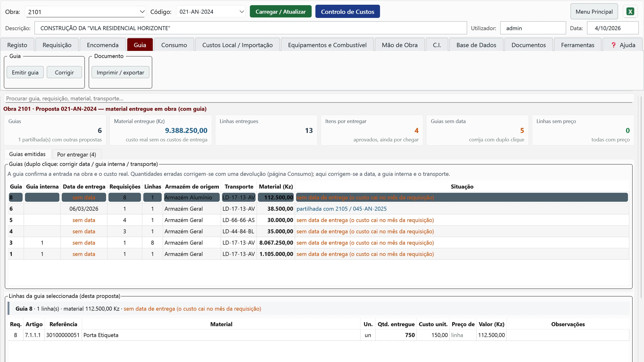Open the Ajuda tab with question mark
Image resolution: width=644 pixels, height=362 pixels.
[x=623, y=45]
